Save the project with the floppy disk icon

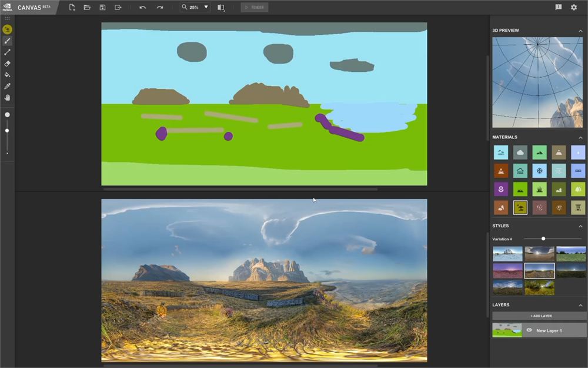click(102, 7)
